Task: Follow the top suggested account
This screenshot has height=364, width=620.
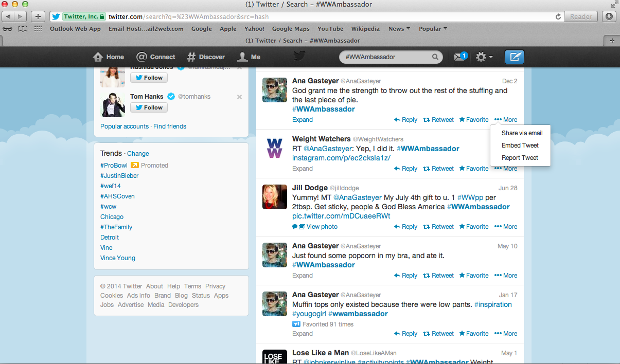Action: [148, 78]
